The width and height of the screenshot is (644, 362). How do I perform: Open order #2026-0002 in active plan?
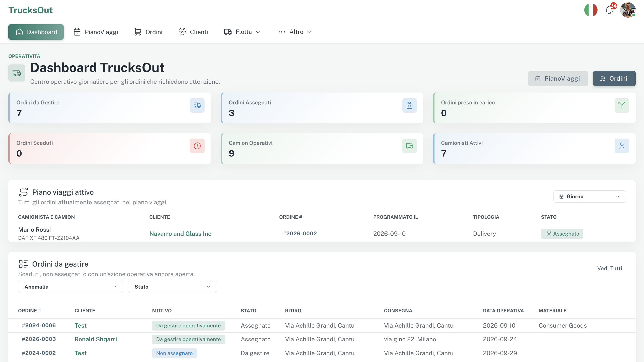click(x=300, y=234)
